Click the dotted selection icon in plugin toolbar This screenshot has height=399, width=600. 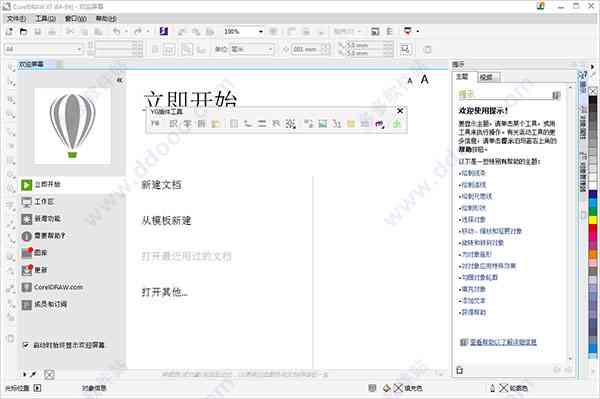pos(290,124)
